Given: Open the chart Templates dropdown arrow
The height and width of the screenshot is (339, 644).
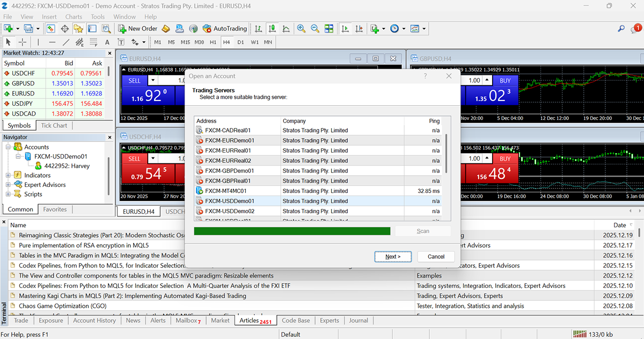Looking at the screenshot, I should pyautogui.click(x=424, y=28).
